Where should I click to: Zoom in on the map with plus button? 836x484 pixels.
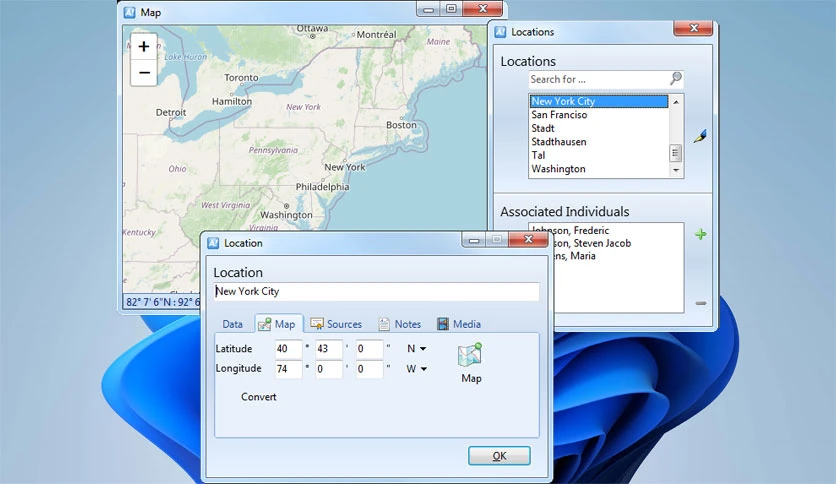coord(144,47)
